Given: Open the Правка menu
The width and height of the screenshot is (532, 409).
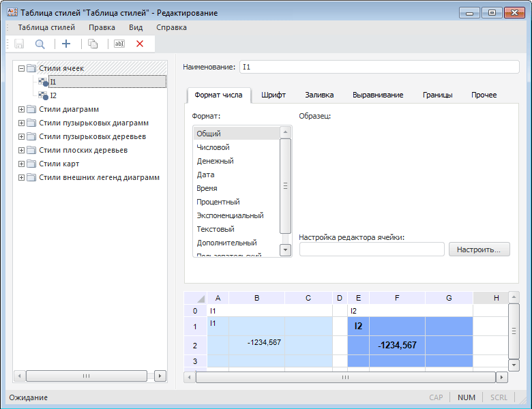Looking at the screenshot, I should [x=102, y=27].
